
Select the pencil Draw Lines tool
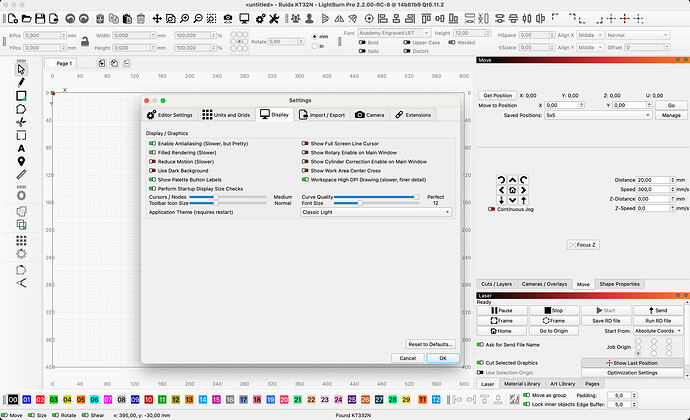pos(21,82)
